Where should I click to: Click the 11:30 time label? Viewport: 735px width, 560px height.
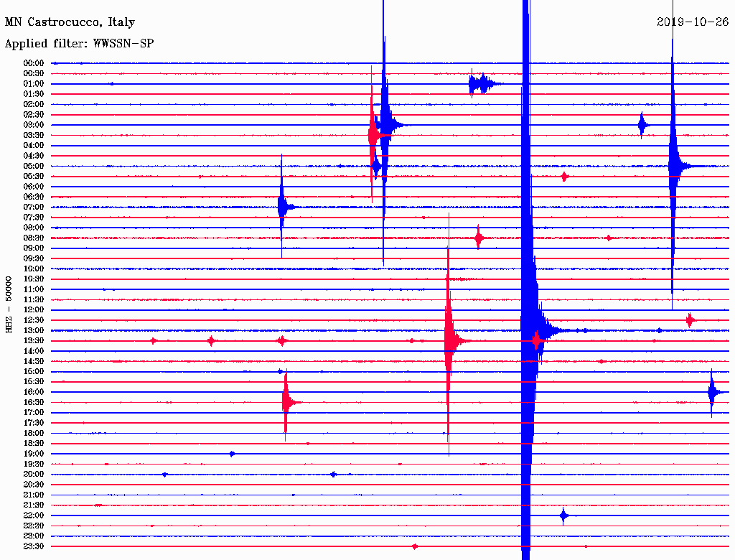point(34,299)
